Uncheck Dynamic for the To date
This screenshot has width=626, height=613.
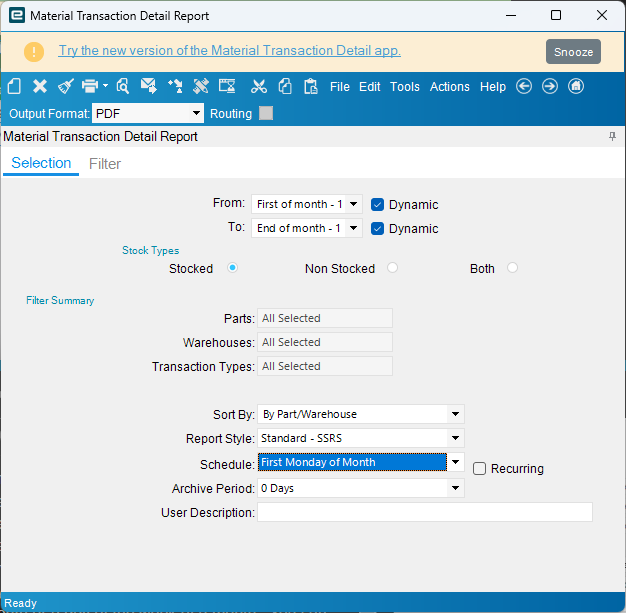coord(377,228)
